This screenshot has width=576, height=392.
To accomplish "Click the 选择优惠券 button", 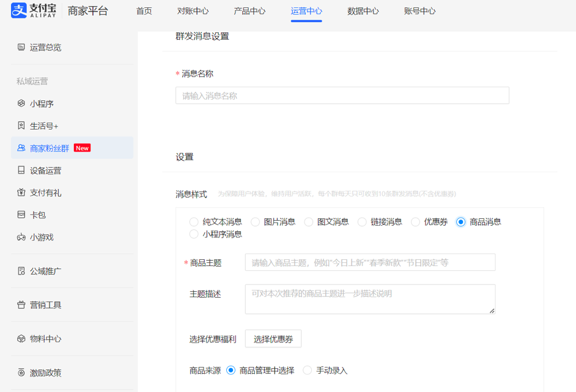I will click(273, 339).
